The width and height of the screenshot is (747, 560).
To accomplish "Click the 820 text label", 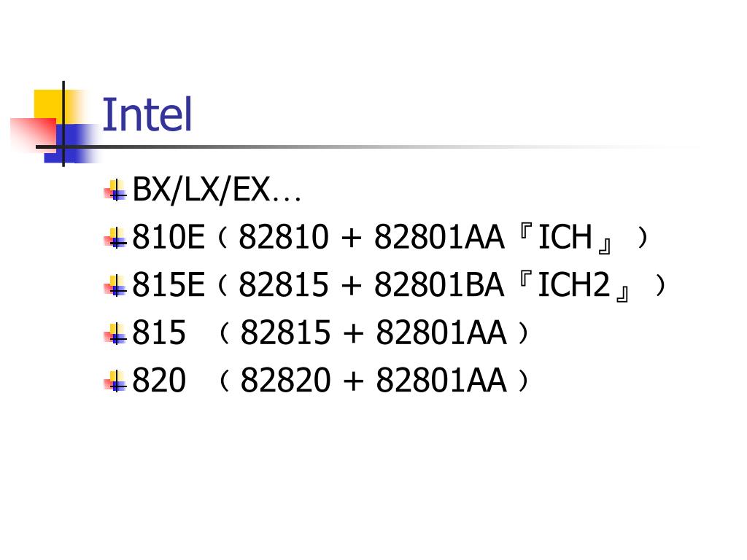I will [x=159, y=380].
